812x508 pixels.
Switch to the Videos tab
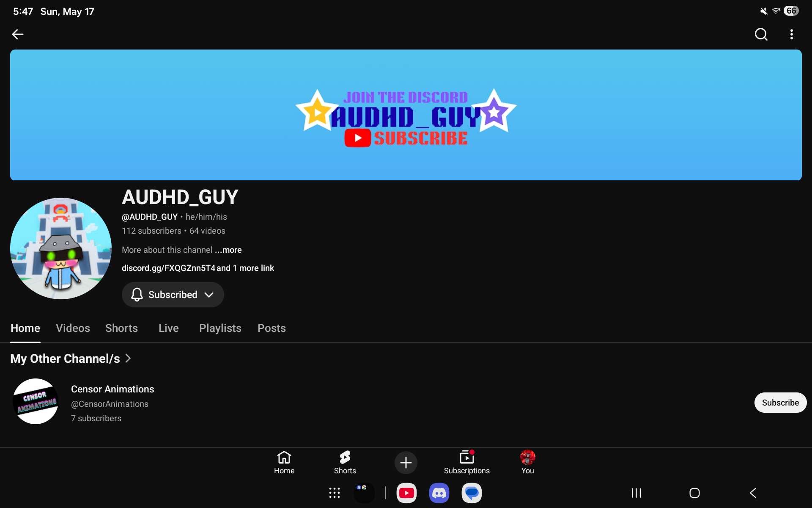(x=73, y=328)
